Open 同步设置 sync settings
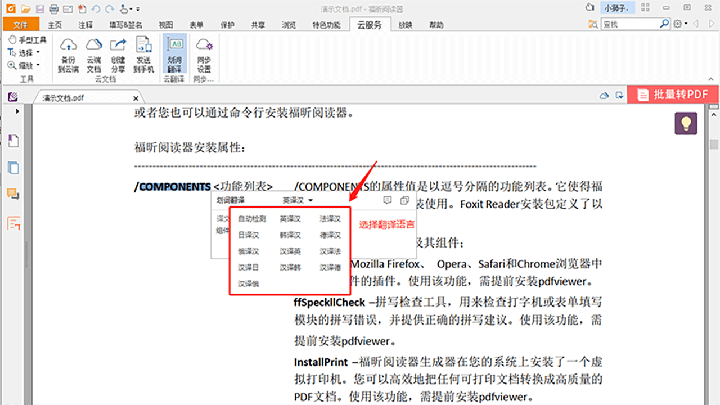This screenshot has width=720, height=405. click(204, 55)
